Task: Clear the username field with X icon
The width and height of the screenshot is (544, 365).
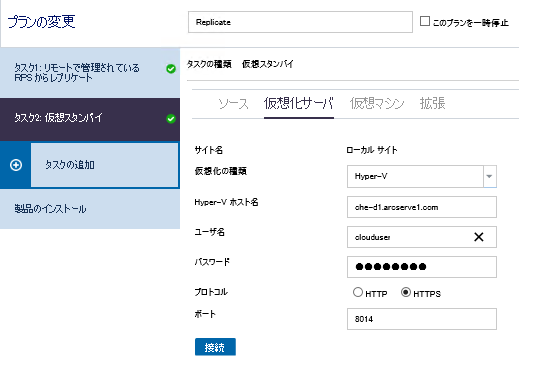Action: pos(479,237)
